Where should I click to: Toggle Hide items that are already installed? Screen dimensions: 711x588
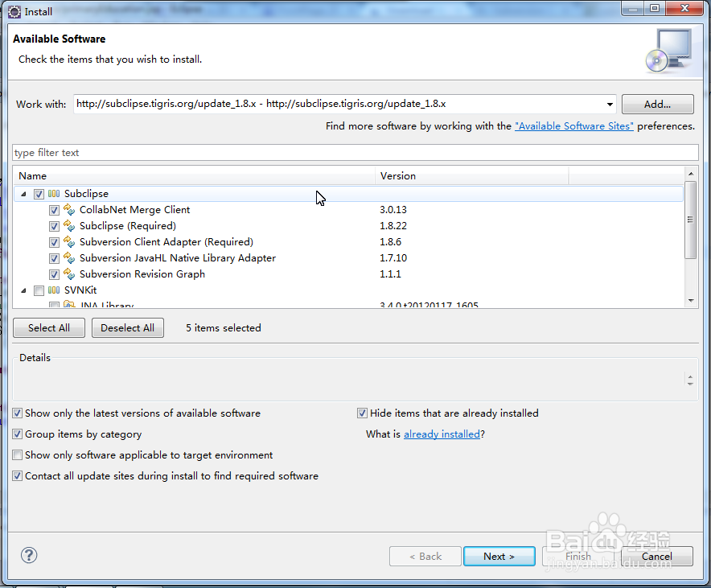pyautogui.click(x=362, y=413)
